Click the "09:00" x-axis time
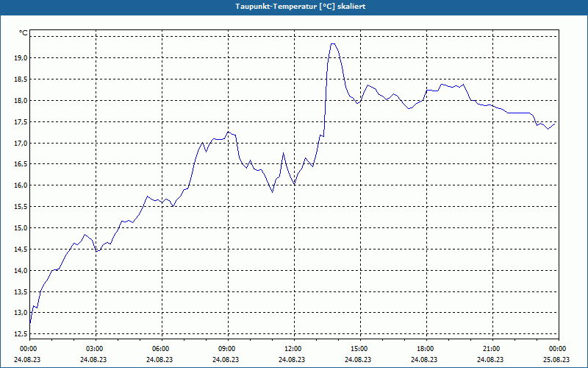 pyautogui.click(x=228, y=349)
